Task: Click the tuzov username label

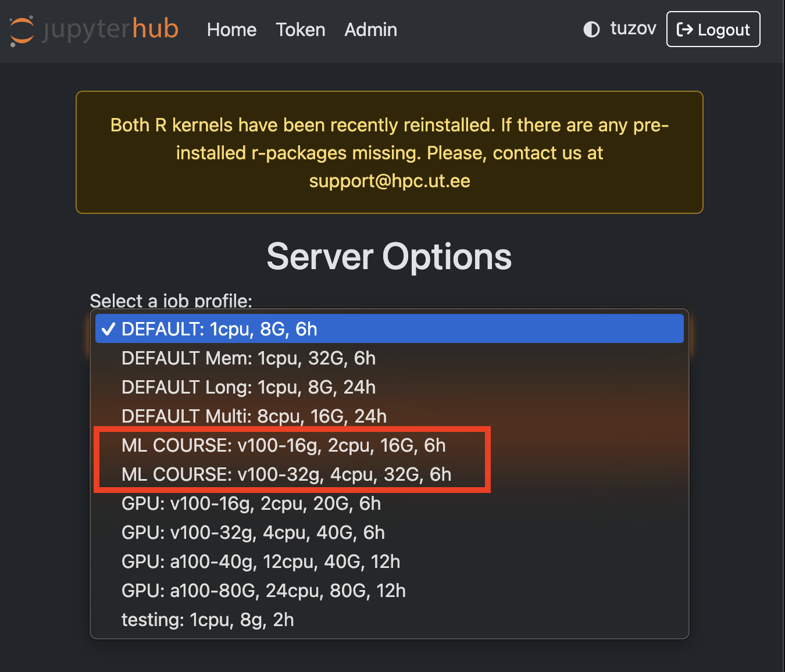Action: point(633,28)
